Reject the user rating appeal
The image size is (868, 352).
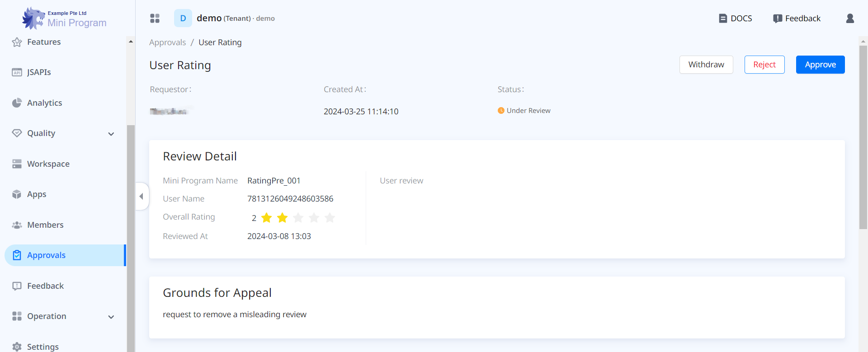pyautogui.click(x=764, y=65)
